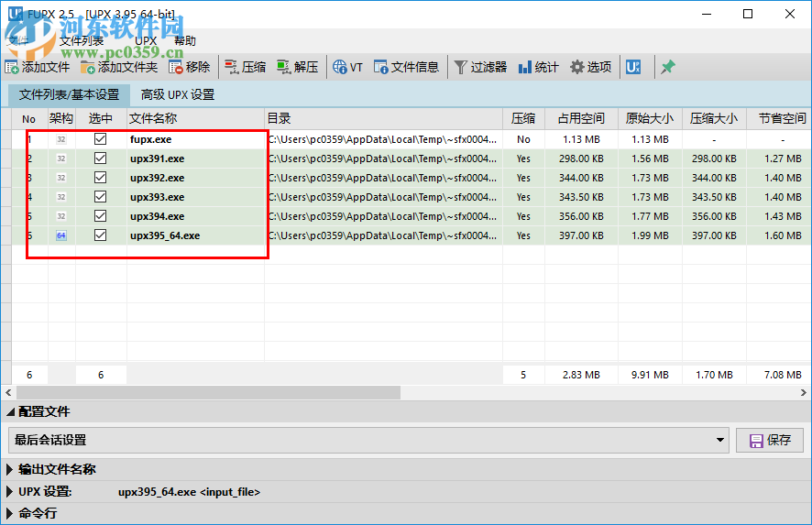Viewport: 812px width, 525px height.
Task: Sort by 目录 column header
Action: [x=384, y=118]
